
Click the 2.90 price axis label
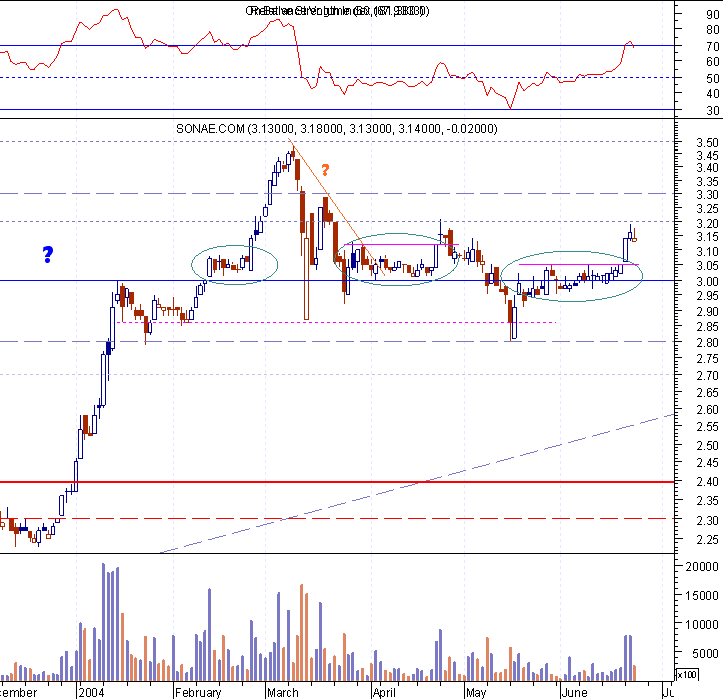[707, 312]
